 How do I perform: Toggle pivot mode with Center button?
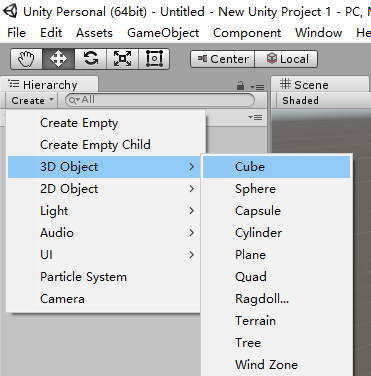click(223, 59)
